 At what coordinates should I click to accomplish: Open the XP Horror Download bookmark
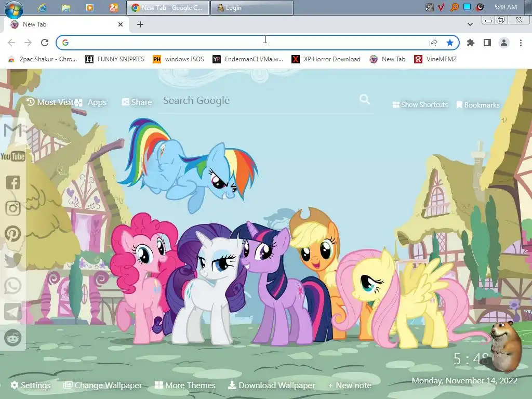click(326, 59)
